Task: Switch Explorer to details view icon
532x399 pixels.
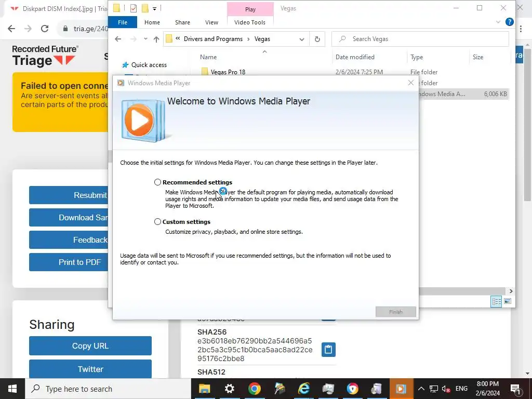Action: [496, 301]
